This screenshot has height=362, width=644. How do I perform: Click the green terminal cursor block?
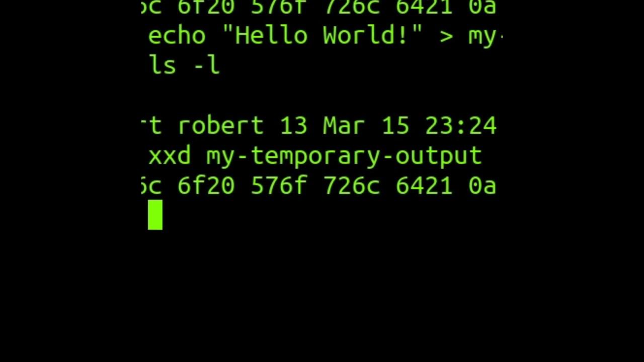pos(155,215)
